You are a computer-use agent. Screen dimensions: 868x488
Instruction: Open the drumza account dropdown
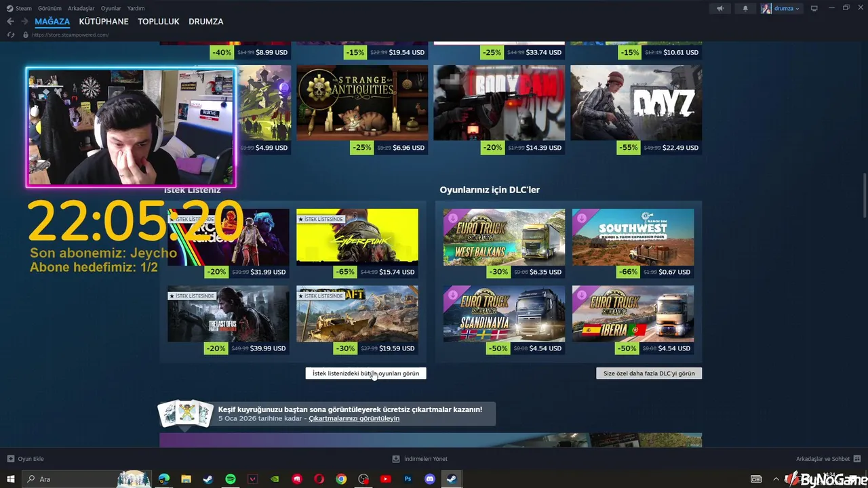[x=781, y=8]
